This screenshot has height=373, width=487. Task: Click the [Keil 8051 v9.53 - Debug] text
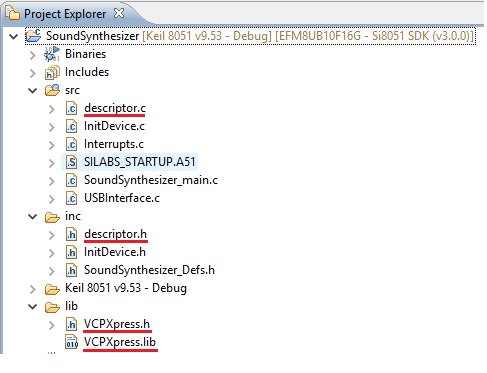pos(207,36)
